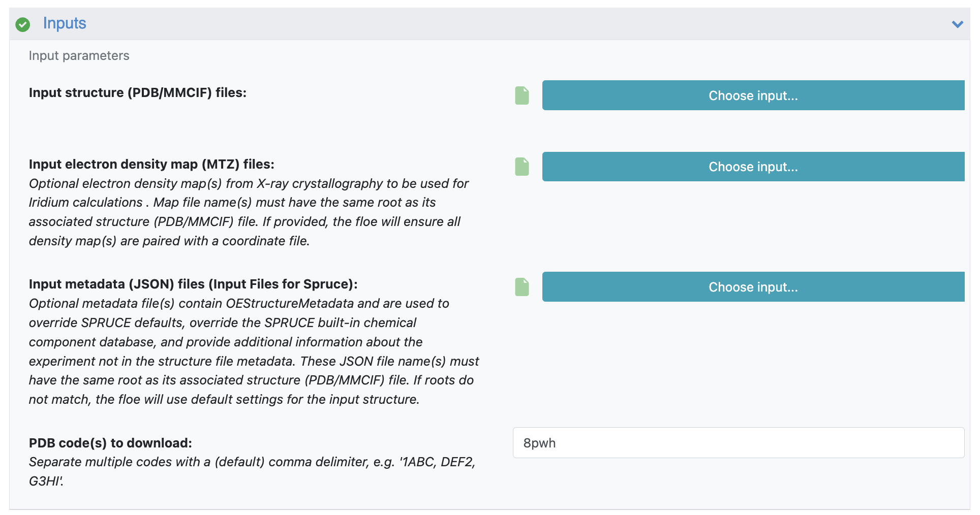This screenshot has height=515, width=980.
Task: Focus the PDB code(s) to download field
Action: tap(738, 443)
